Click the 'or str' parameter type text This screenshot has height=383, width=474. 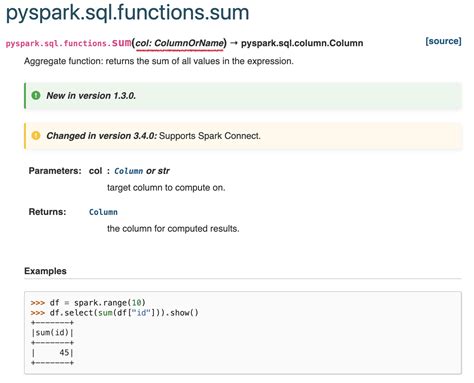(158, 171)
